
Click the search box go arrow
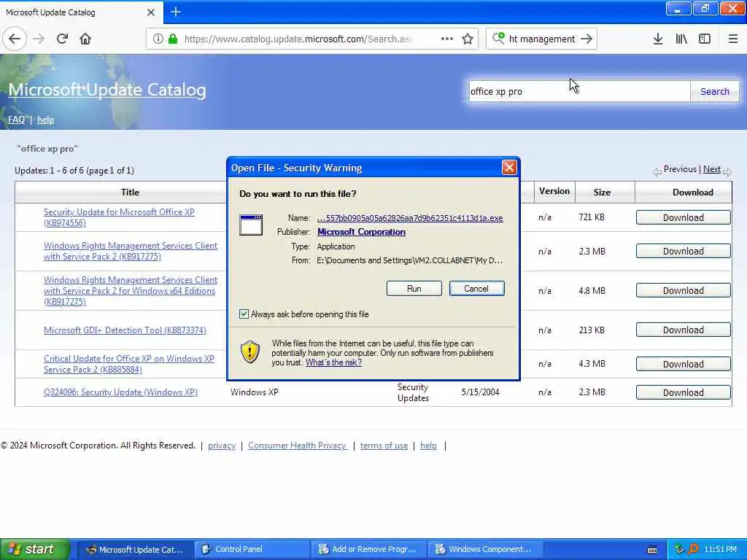[x=587, y=39]
